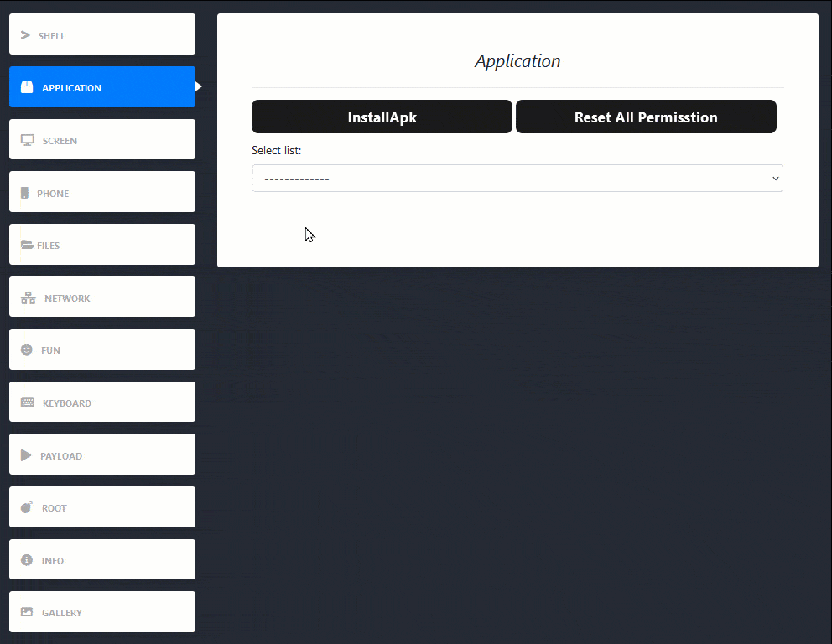Click the Application page heading
Viewport: 832px width, 644px height.
click(517, 61)
